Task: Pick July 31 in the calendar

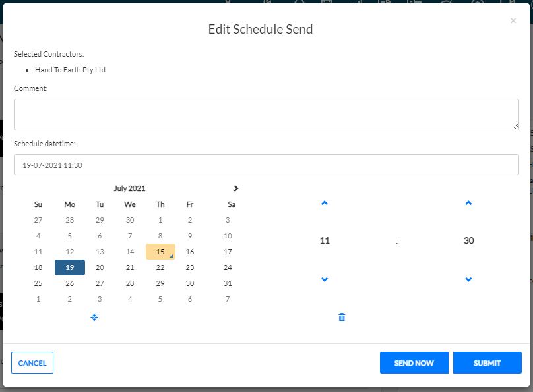Action: pos(228,283)
